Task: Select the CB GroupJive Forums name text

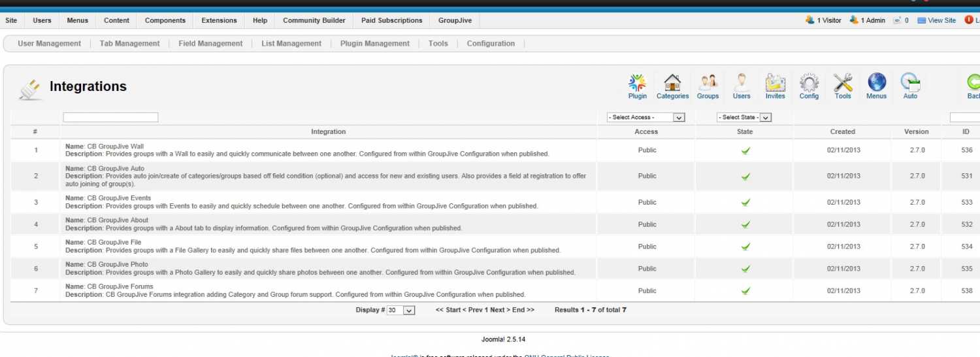Action: 120,287
